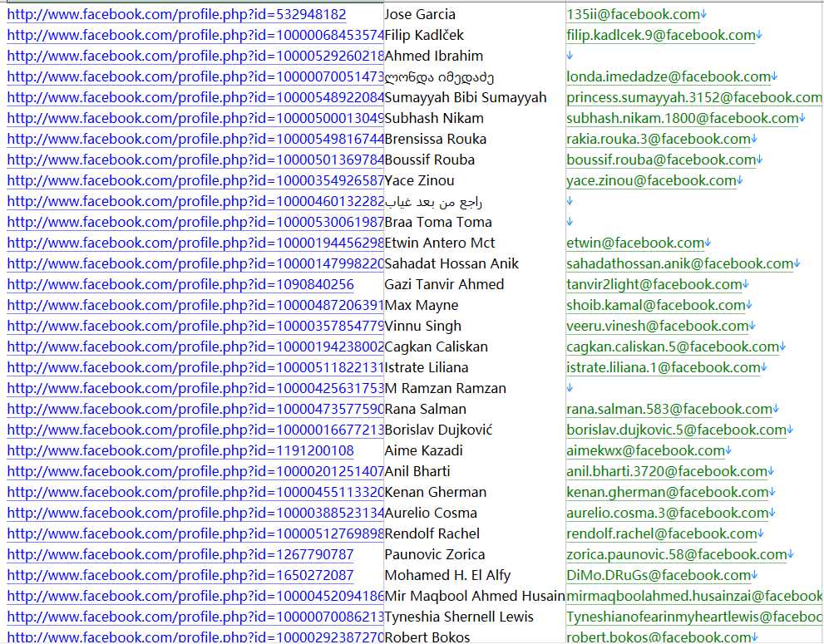The image size is (824, 644).
Task: Open profile link with id=1090840256
Action: click(x=180, y=285)
